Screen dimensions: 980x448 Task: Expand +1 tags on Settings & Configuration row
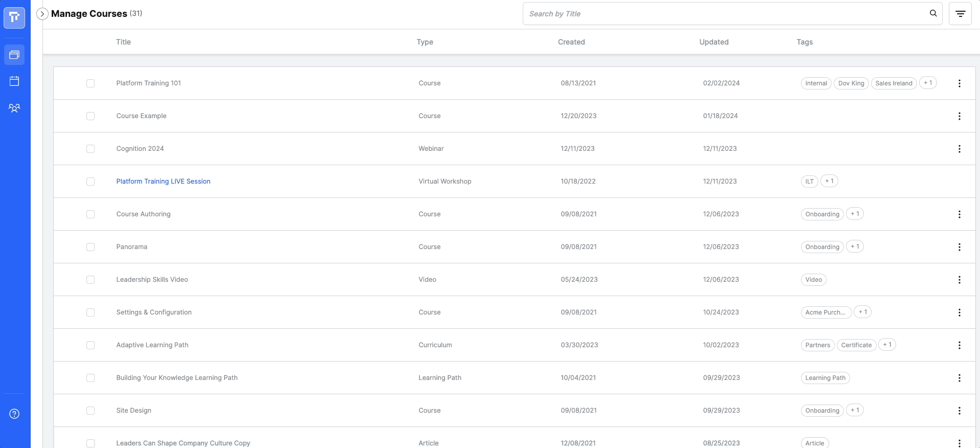(x=862, y=312)
